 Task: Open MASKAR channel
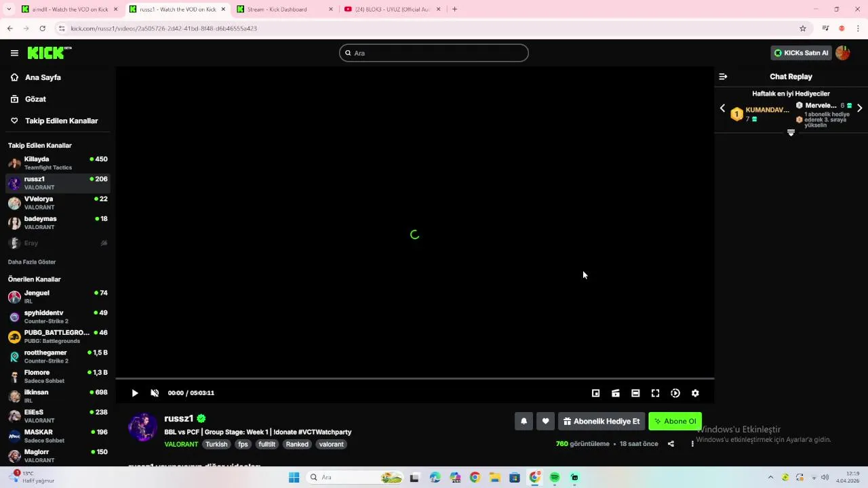tap(58, 436)
